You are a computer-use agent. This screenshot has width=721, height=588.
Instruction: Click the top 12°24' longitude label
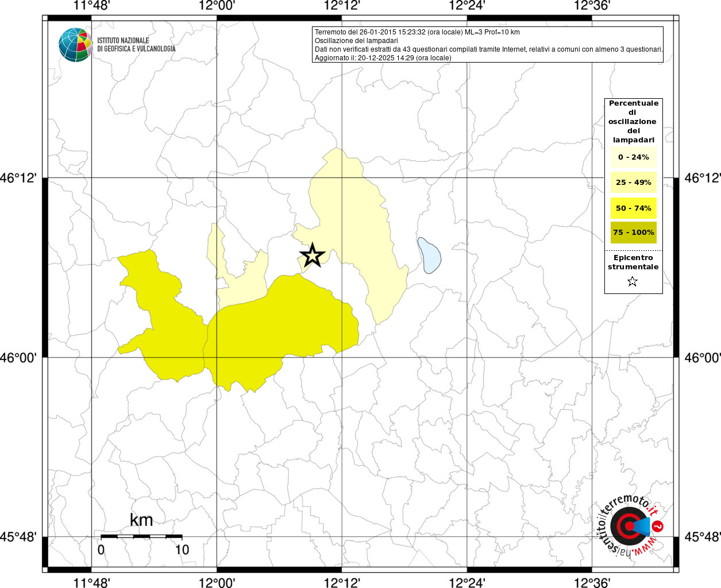467,6
